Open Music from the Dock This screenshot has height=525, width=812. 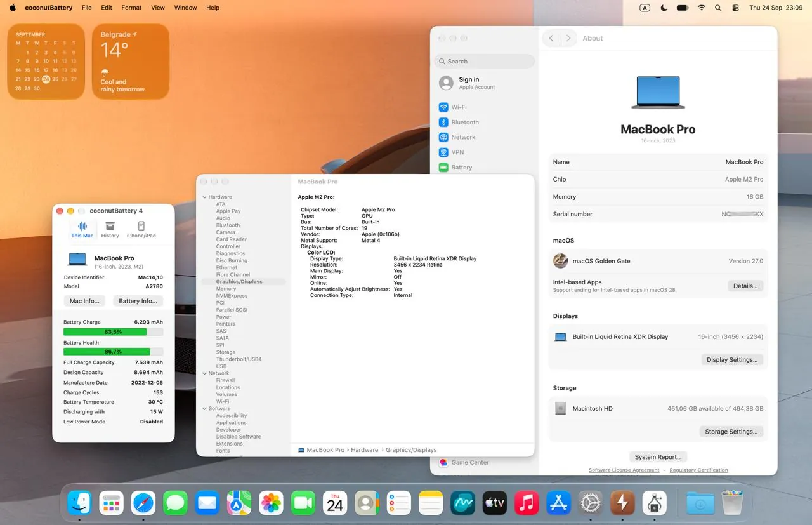pos(527,503)
